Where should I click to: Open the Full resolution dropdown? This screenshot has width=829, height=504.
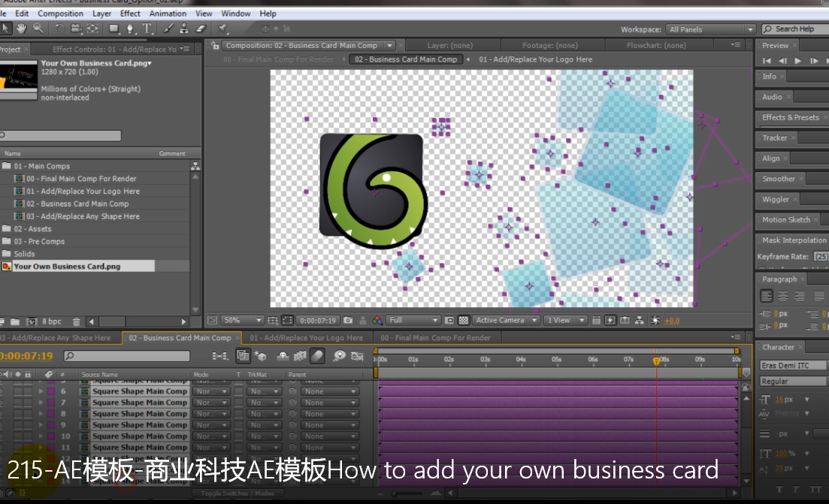pos(413,320)
